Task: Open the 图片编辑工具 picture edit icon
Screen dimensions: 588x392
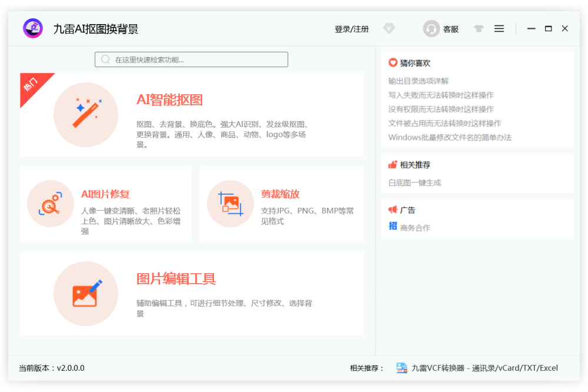Action: coord(86,293)
